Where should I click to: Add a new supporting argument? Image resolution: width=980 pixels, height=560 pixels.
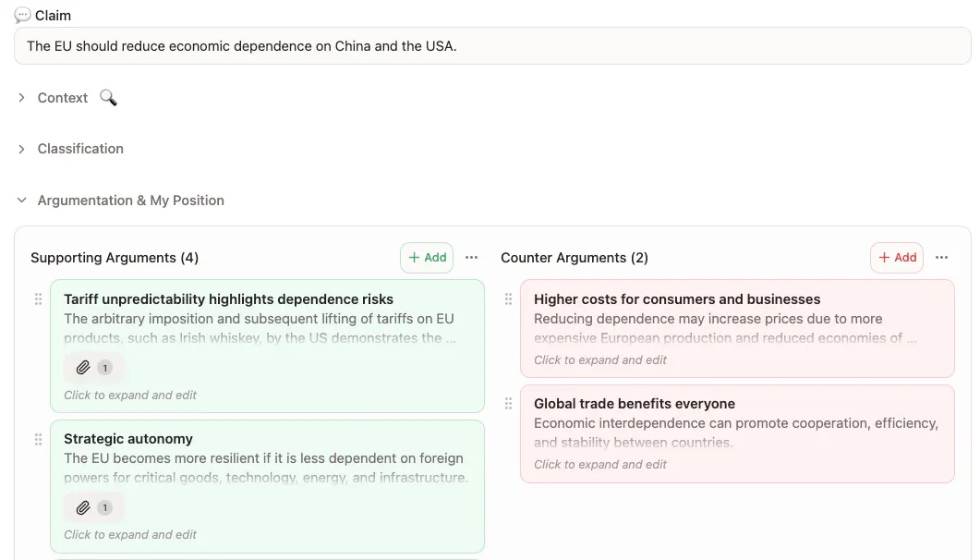pyautogui.click(x=427, y=258)
